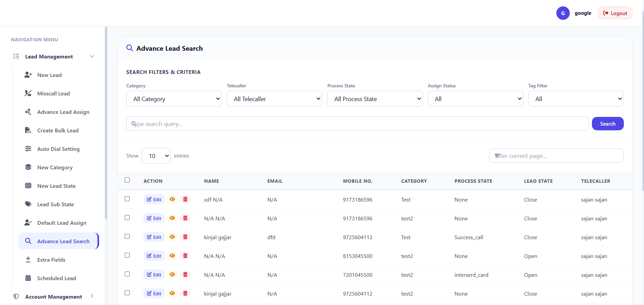This screenshot has height=305, width=644.
Task: Click the filter current page input
Action: [x=556, y=156]
